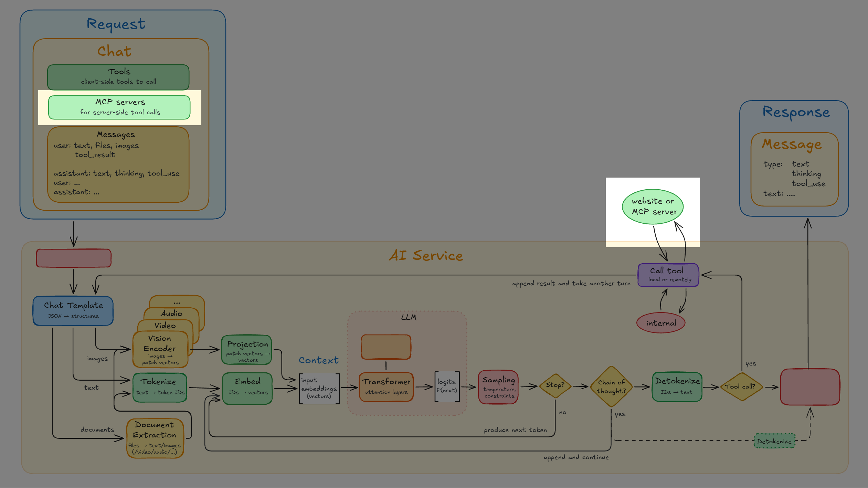Select the Embed IDs to vectors node
Viewport: 868px width, 488px height.
point(247,388)
